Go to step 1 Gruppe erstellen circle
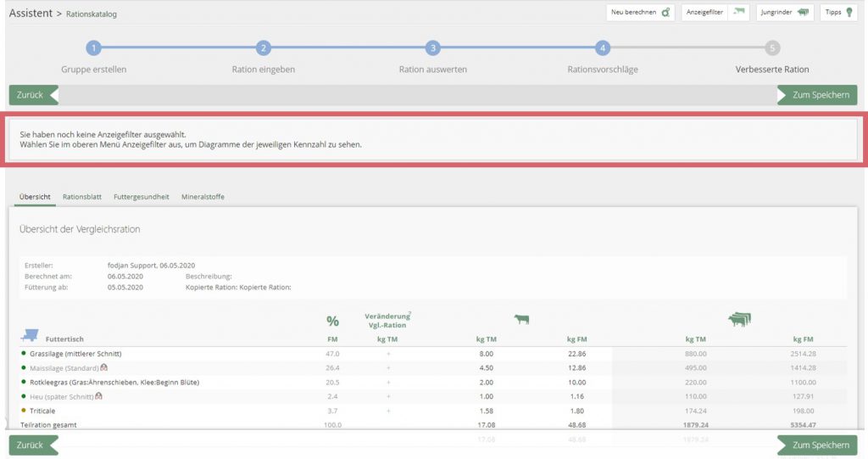The image size is (868, 459). (93, 48)
